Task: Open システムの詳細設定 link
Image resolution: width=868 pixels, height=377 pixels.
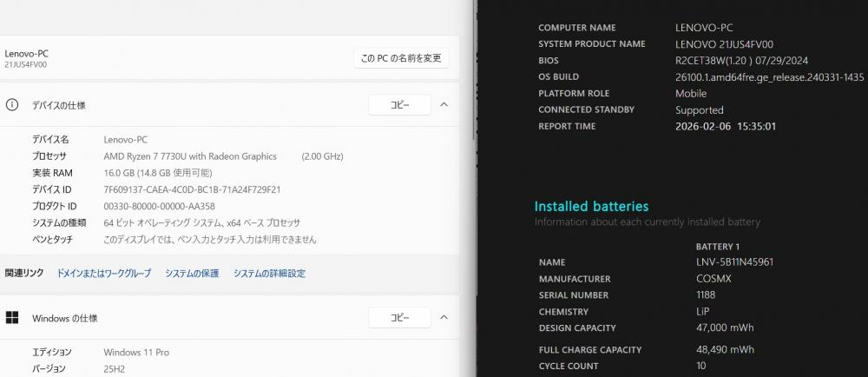Action: (x=269, y=273)
